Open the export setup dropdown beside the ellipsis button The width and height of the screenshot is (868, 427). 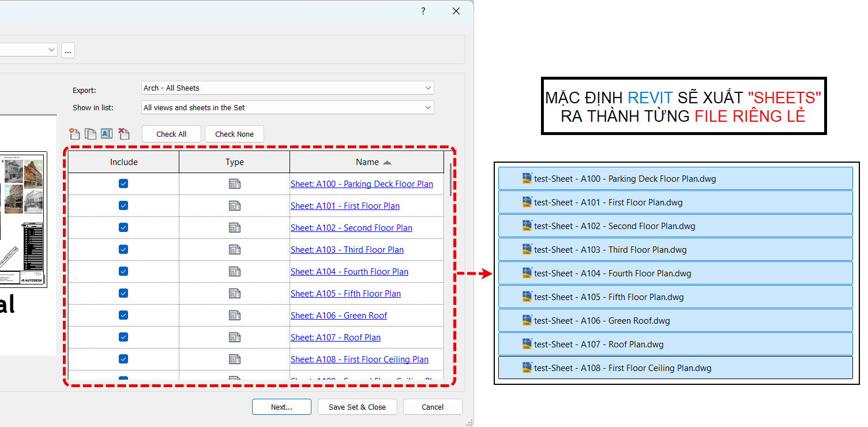point(29,50)
